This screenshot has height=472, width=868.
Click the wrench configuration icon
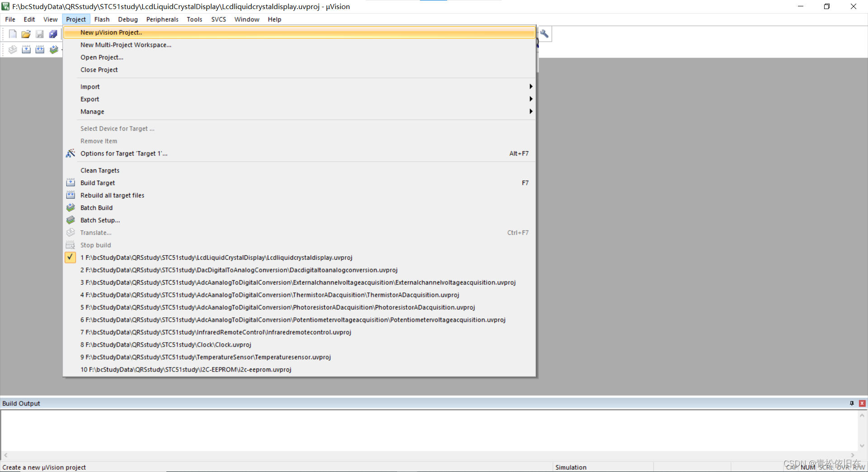(544, 34)
